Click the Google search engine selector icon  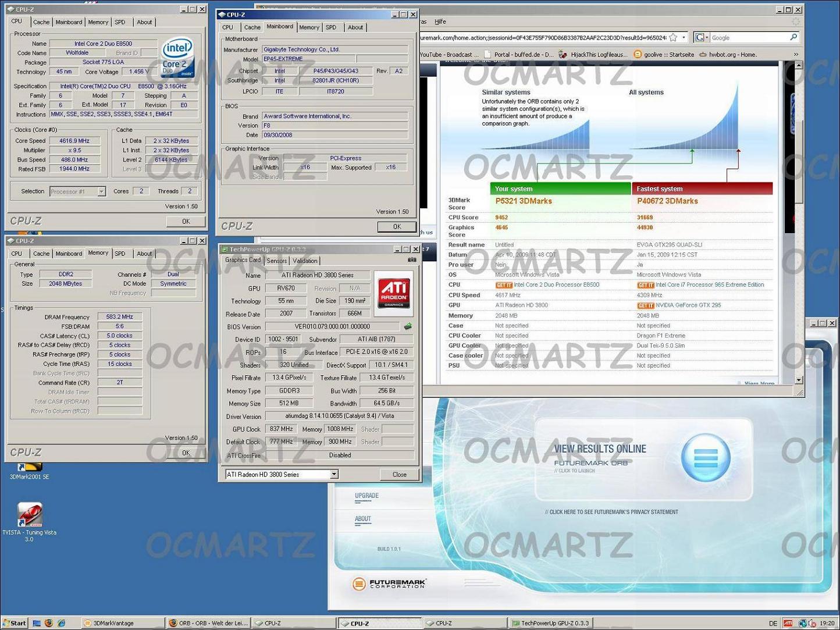point(701,37)
